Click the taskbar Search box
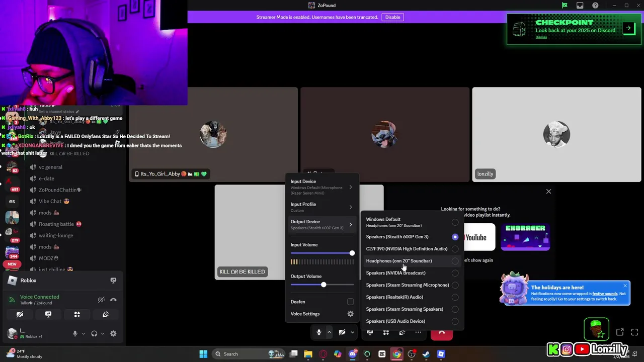The height and width of the screenshot is (362, 644). [x=249, y=354]
